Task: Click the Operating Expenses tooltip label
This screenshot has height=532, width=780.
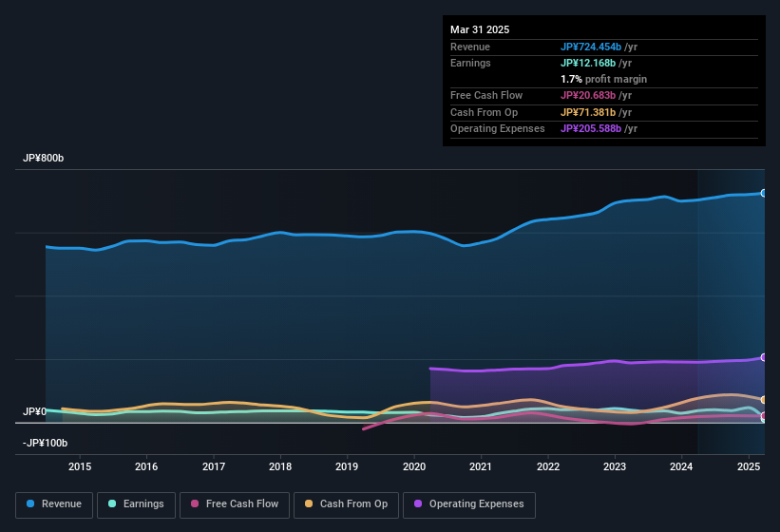Action: point(497,129)
